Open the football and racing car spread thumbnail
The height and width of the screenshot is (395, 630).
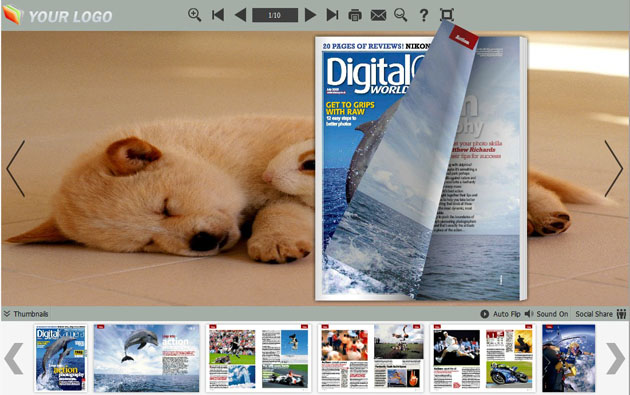click(x=258, y=358)
